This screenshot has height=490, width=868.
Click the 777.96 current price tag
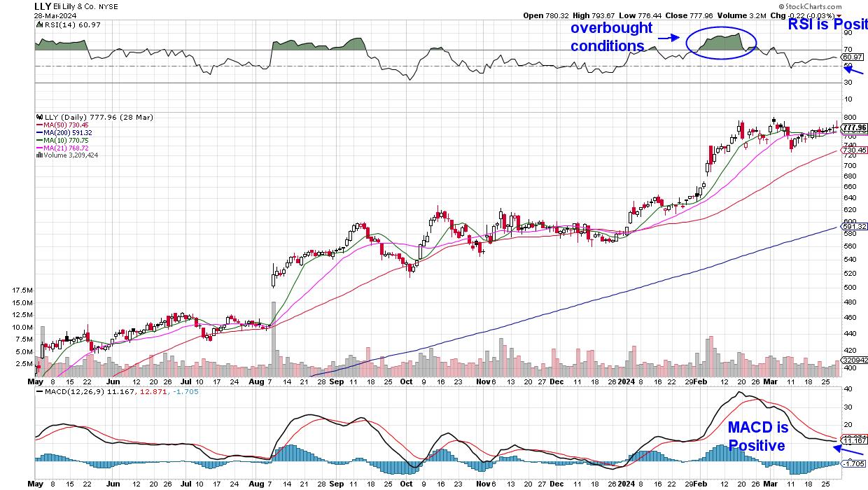click(x=855, y=127)
